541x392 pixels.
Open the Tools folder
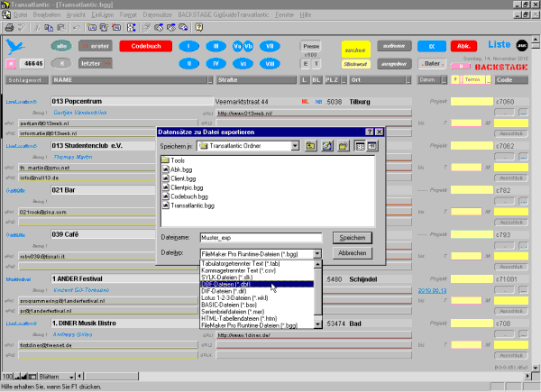coord(176,160)
